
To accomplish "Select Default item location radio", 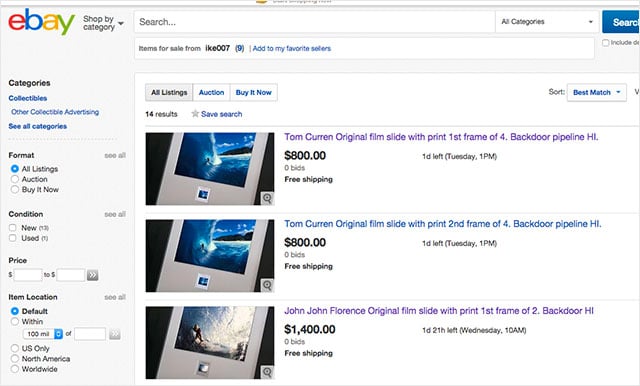I will click(15, 311).
